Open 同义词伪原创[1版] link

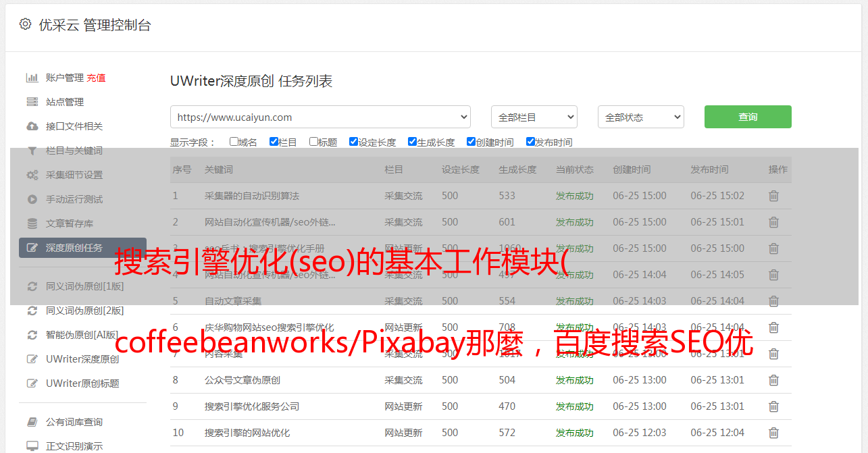(x=85, y=286)
